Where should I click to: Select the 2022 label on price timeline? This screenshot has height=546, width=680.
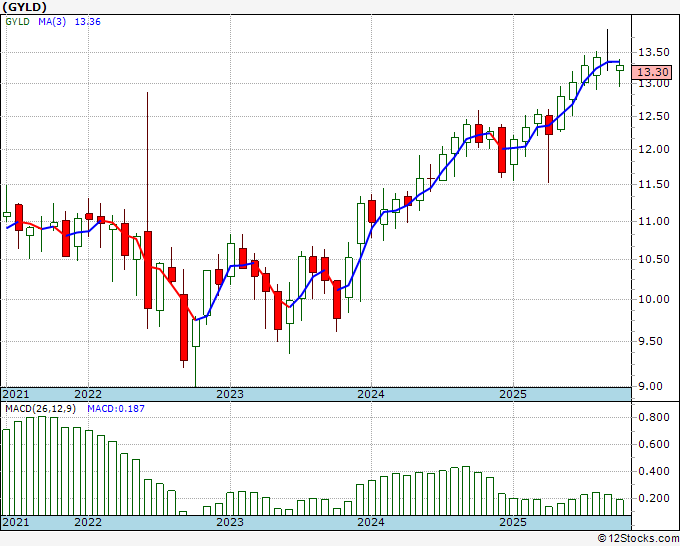88,394
